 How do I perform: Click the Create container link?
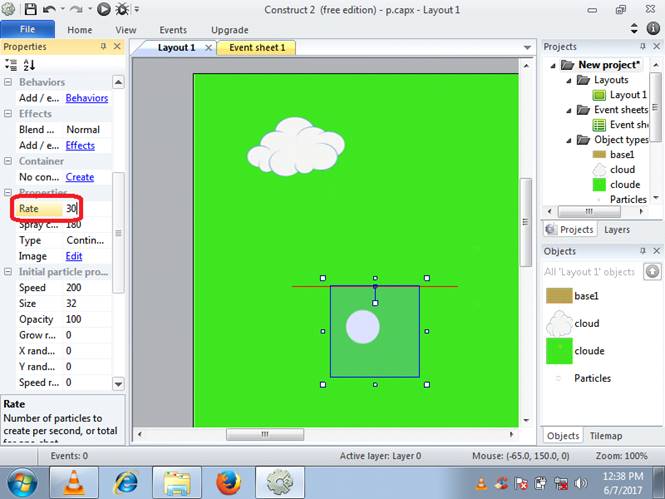coord(80,177)
